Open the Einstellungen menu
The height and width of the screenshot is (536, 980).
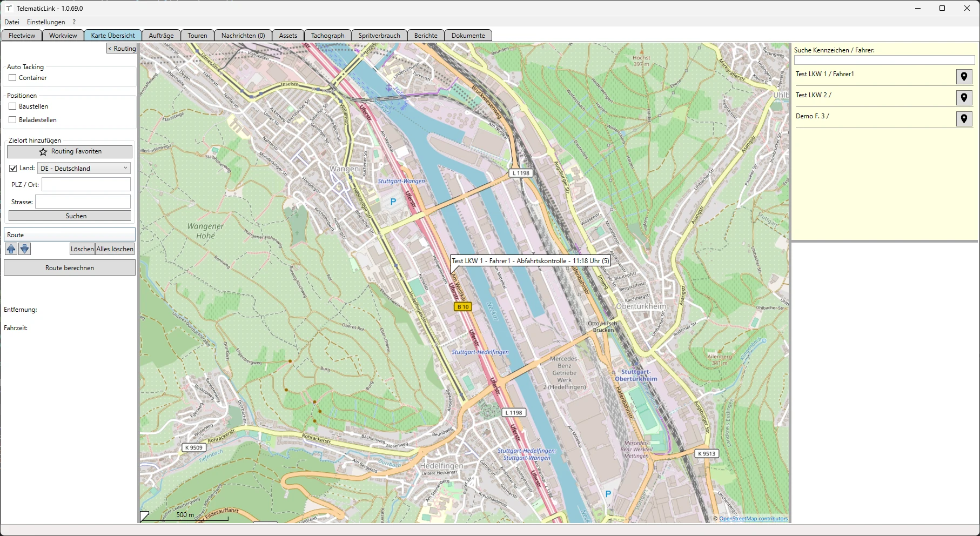(x=46, y=22)
